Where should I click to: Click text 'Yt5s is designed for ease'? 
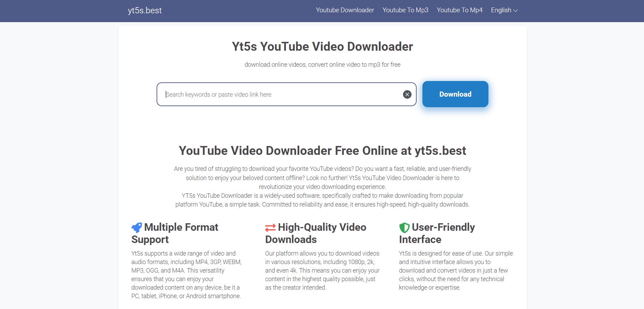click(456, 271)
